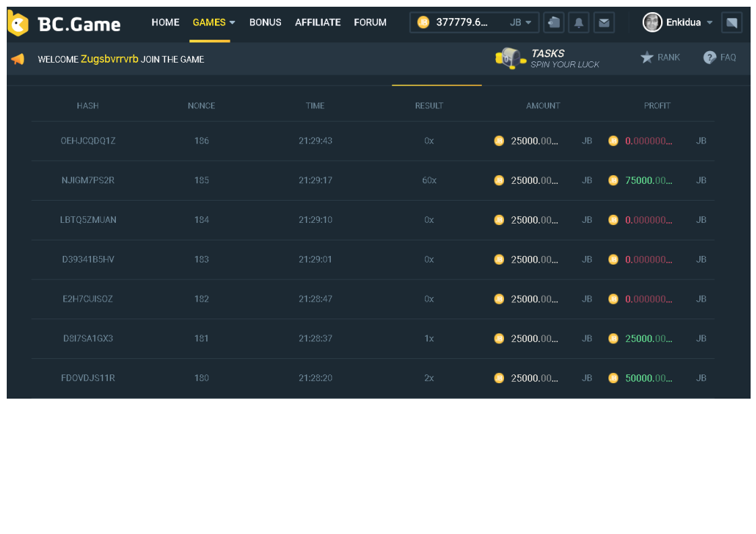
Task: Open the FORUM link
Action: (370, 22)
